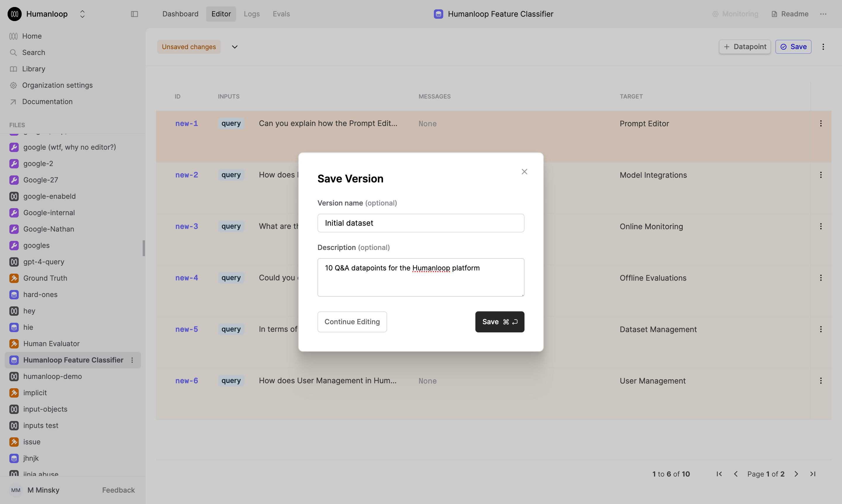
Task: Open row actions for new-4
Action: coord(821,278)
